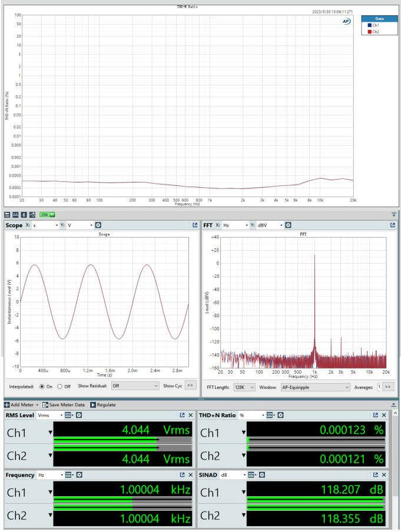Expand more Scope options with >> button
401x532 pixels.
(190, 386)
